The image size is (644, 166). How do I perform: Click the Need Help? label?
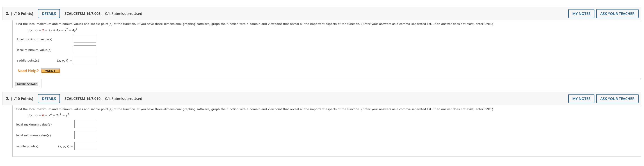(x=28, y=71)
